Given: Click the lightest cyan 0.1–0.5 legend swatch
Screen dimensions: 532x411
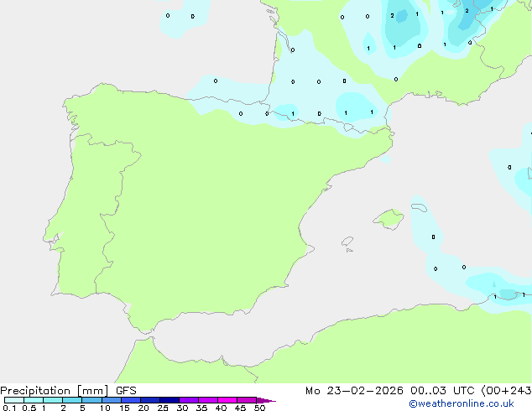Looking at the screenshot, I should (x=14, y=400).
